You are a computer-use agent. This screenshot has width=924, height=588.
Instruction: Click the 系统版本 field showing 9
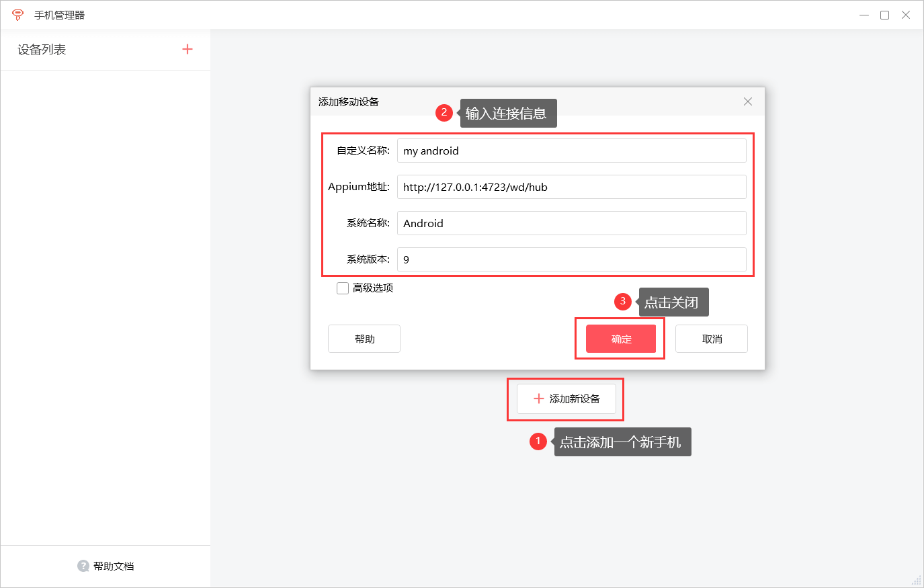pos(572,259)
